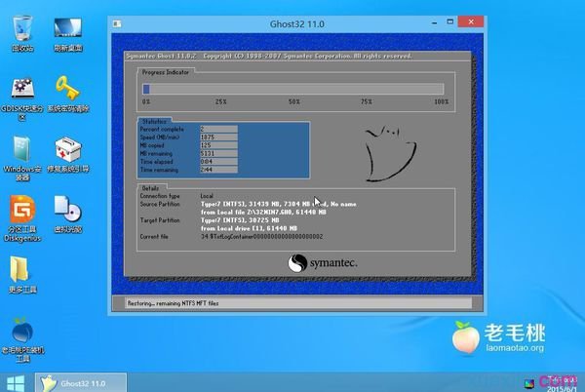Close the Ghost32 11.0 window

click(x=471, y=21)
